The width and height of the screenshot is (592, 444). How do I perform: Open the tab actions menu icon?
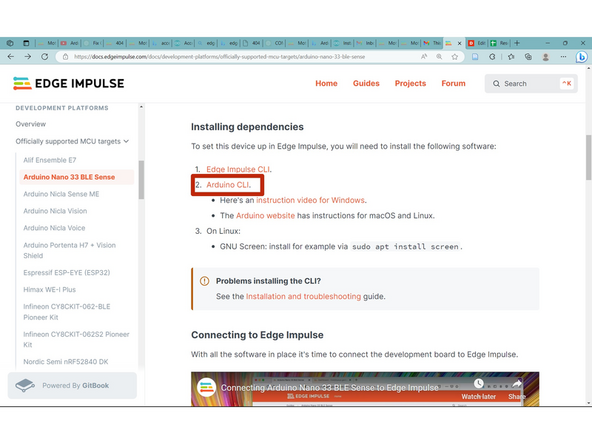[x=26, y=43]
